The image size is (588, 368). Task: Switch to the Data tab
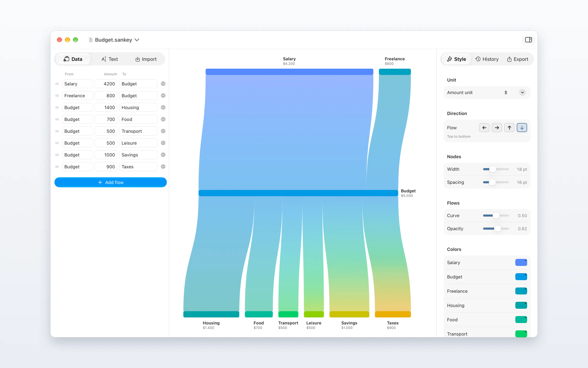click(73, 59)
